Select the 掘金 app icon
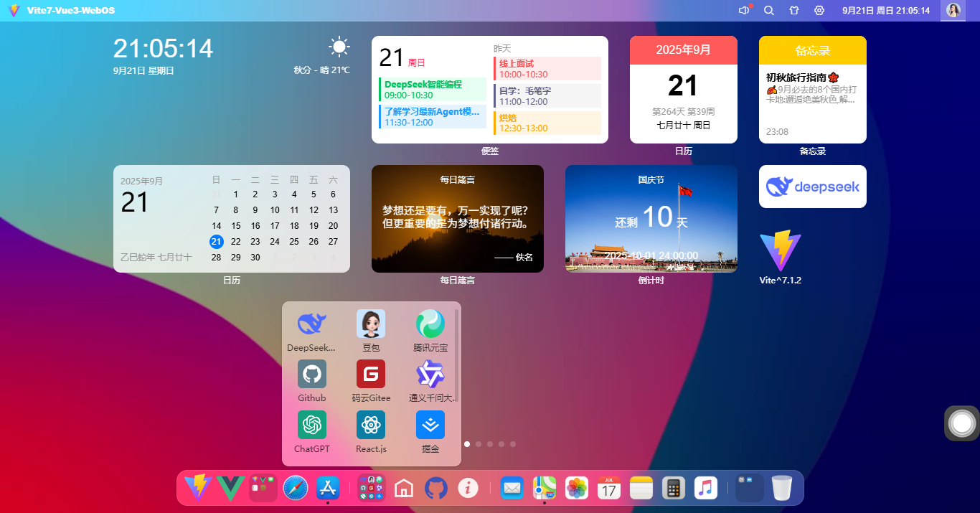 click(430, 425)
